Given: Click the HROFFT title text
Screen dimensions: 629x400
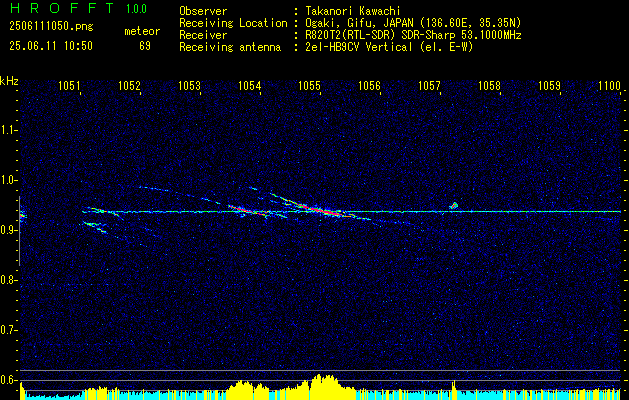Looking at the screenshot, I should tap(63, 8).
